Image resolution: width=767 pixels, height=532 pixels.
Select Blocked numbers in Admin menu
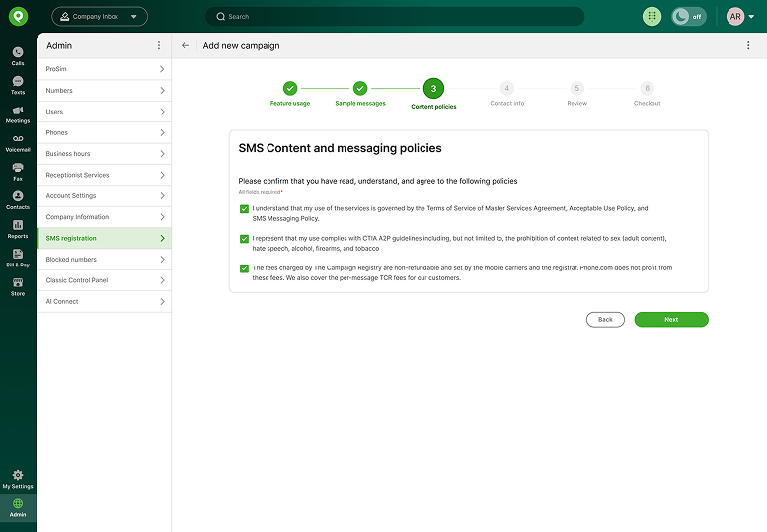tap(105, 260)
